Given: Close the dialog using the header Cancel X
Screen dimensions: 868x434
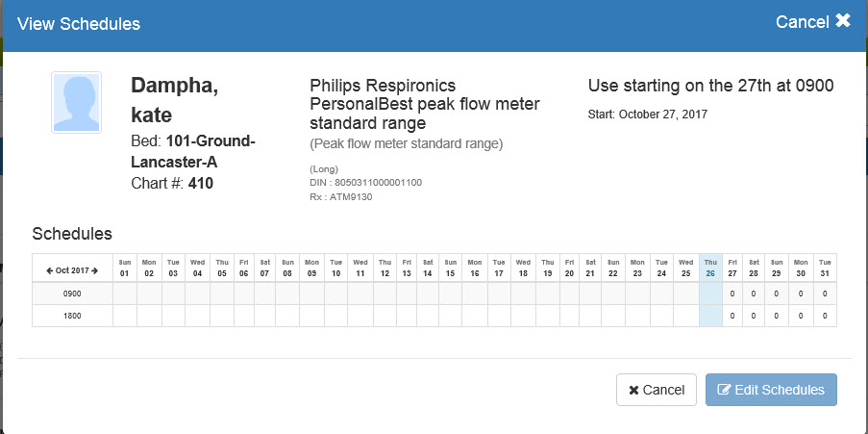Looking at the screenshot, I should tap(813, 21).
